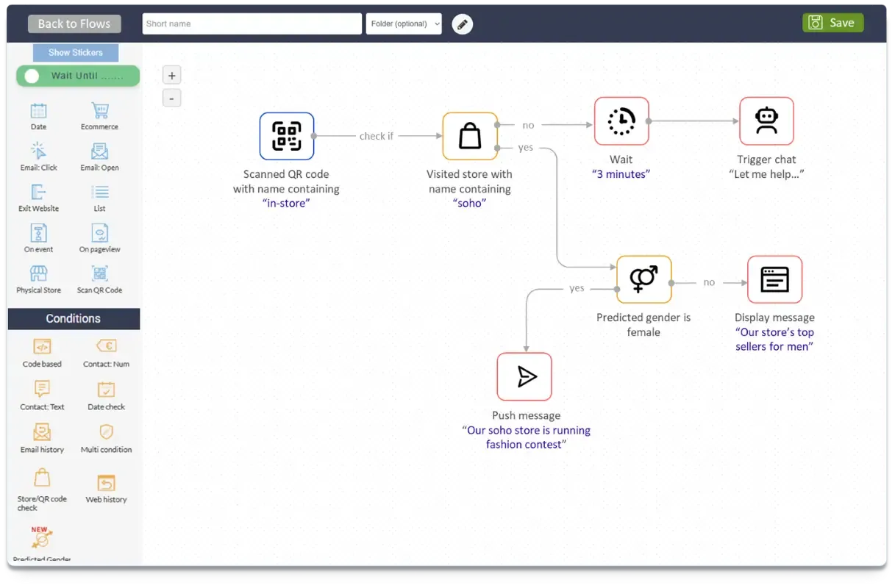Image resolution: width=895 pixels, height=588 pixels.
Task: Click the "no" label after Visited store
Action: (528, 125)
